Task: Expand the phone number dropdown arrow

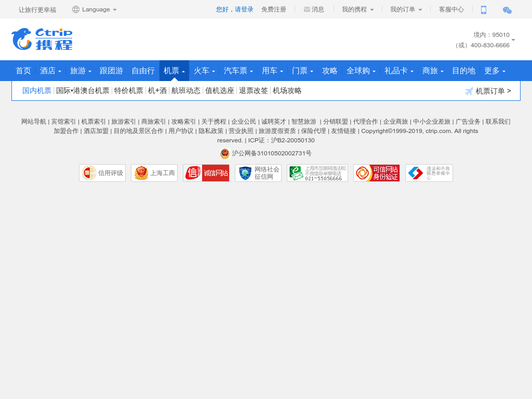Action: [513, 40]
